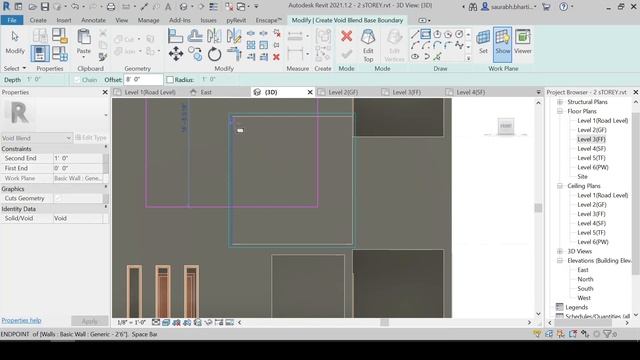Select the Ellipse draw tool
The image size is (640, 360).
tap(415, 57)
